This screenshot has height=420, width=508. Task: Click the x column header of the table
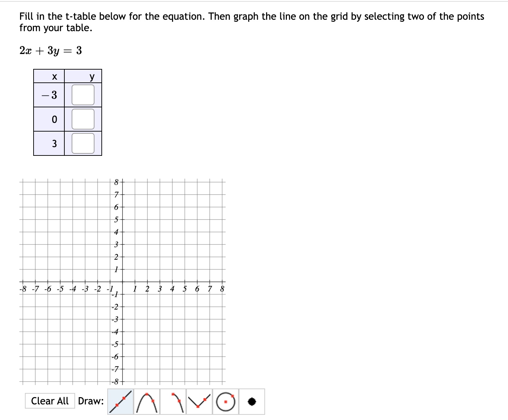click(54, 77)
